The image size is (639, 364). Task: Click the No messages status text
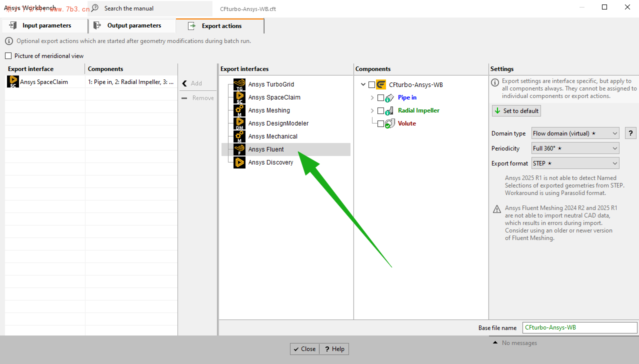[519, 343]
